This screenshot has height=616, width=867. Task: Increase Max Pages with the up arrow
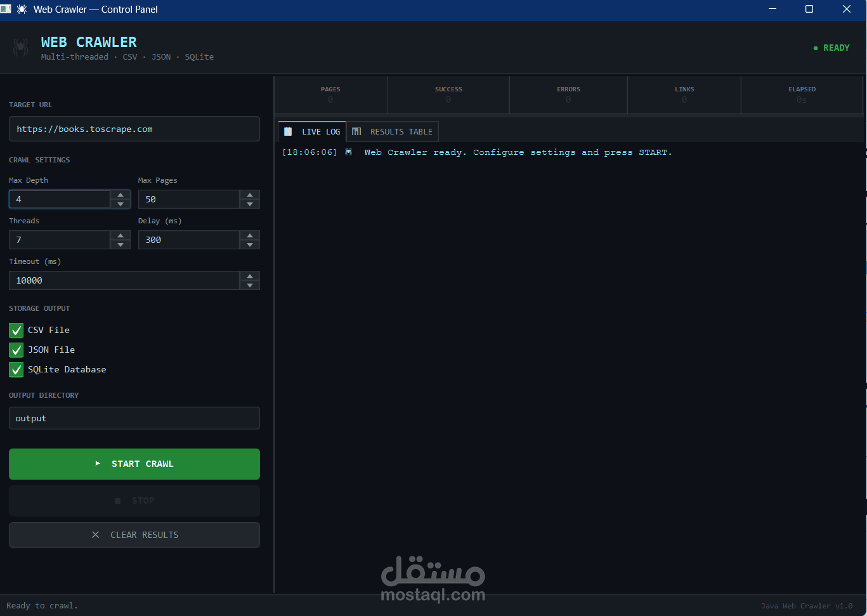tap(250, 195)
